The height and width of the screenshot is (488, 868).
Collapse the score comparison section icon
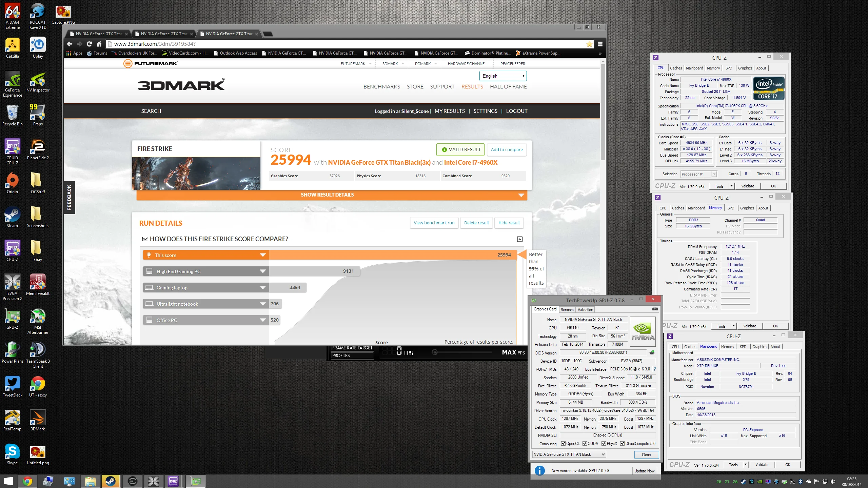[519, 239]
